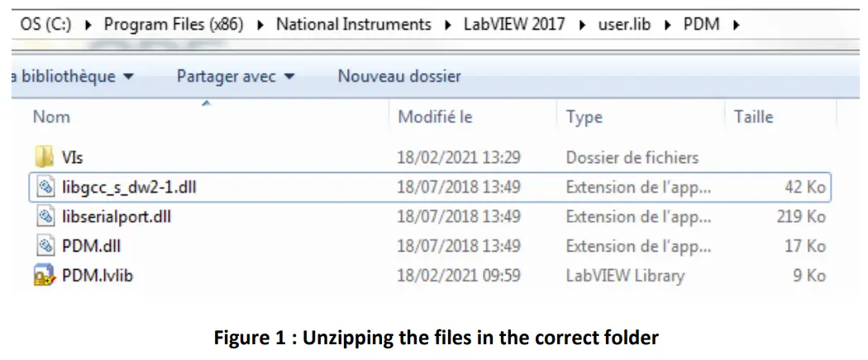The image size is (868, 360).
Task: Sort files by Nom column header
Action: (x=51, y=118)
